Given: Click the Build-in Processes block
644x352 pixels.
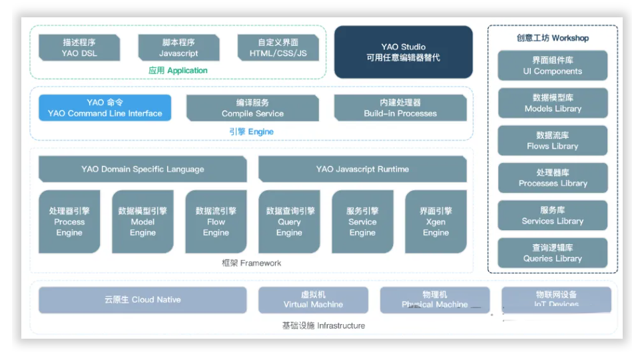Looking at the screenshot, I should tap(400, 108).
